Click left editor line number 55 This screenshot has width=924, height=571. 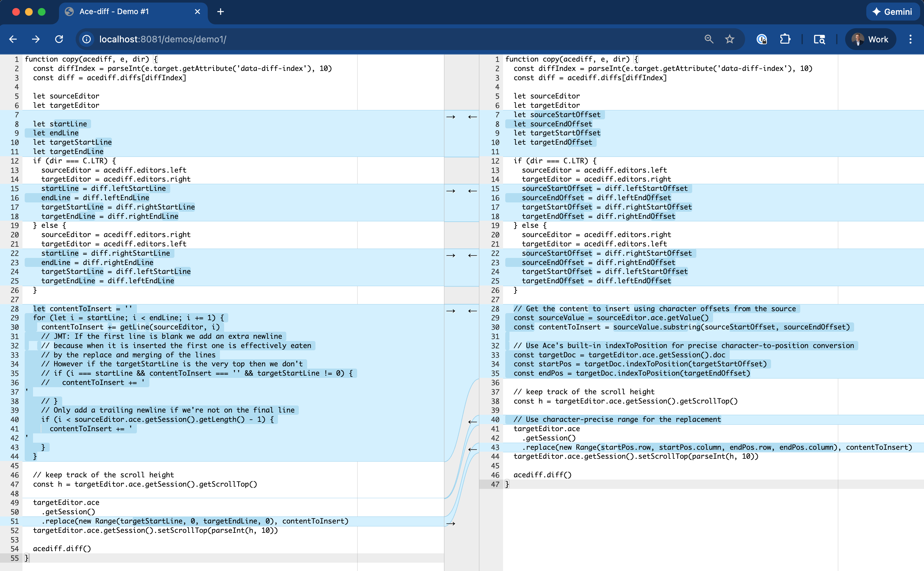point(14,558)
